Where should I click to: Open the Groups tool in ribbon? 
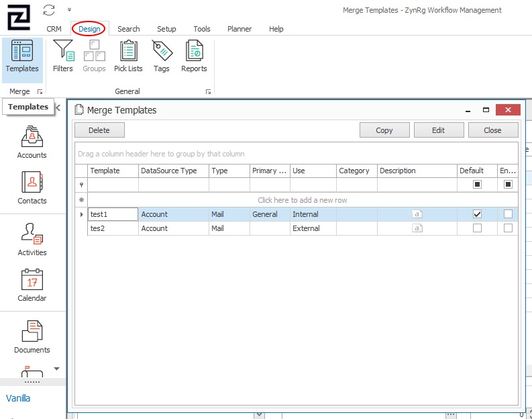pyautogui.click(x=95, y=56)
